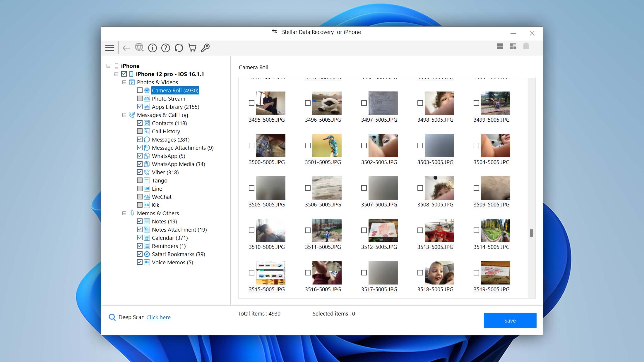The image size is (644, 362).
Task: Click the Camera Roll panel heading
Action: tap(254, 67)
